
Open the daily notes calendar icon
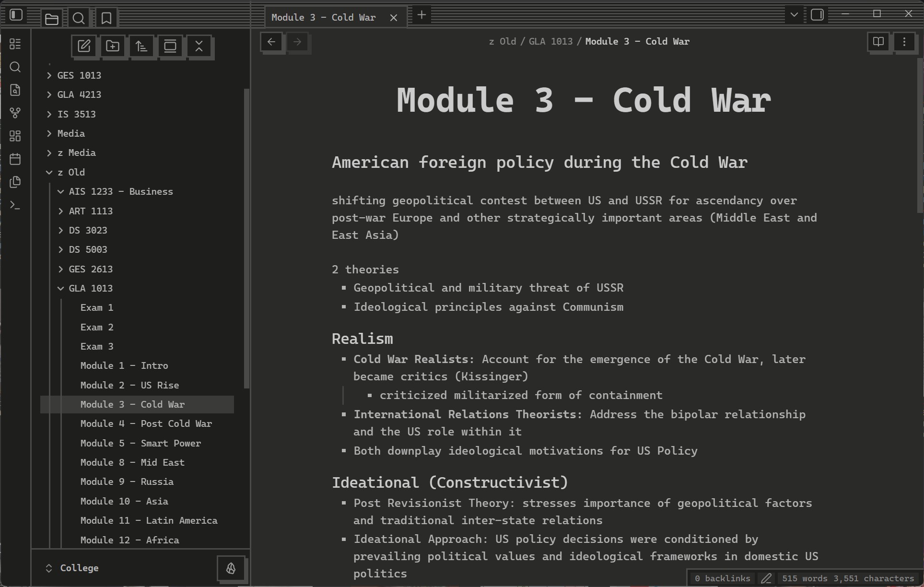15,159
